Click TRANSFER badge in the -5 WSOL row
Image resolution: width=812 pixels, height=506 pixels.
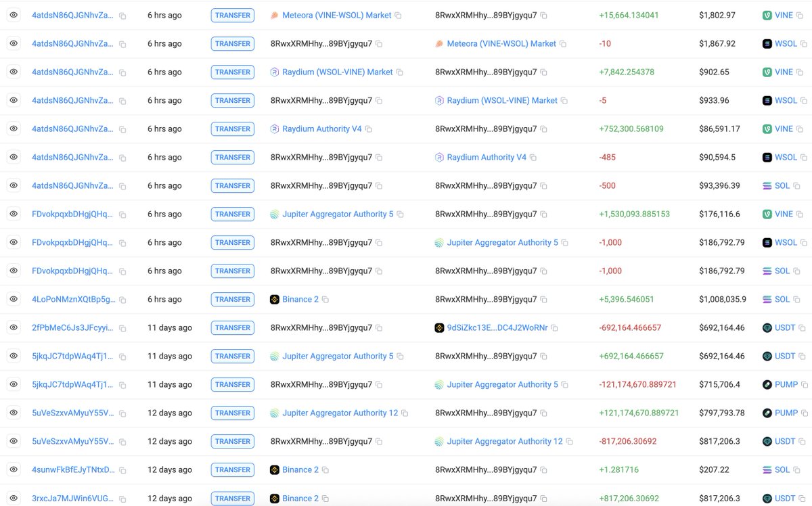pyautogui.click(x=233, y=100)
